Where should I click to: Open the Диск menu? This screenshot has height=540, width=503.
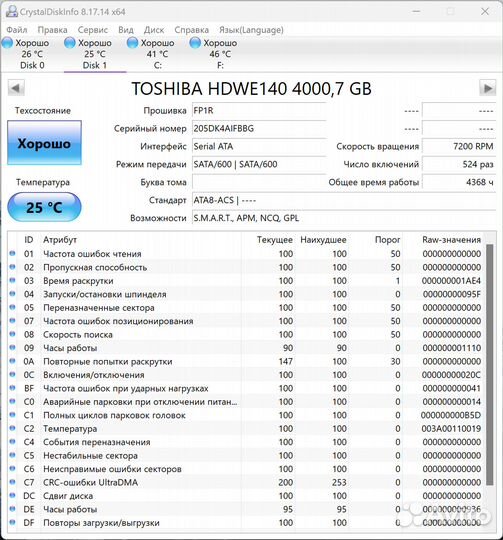[154, 30]
